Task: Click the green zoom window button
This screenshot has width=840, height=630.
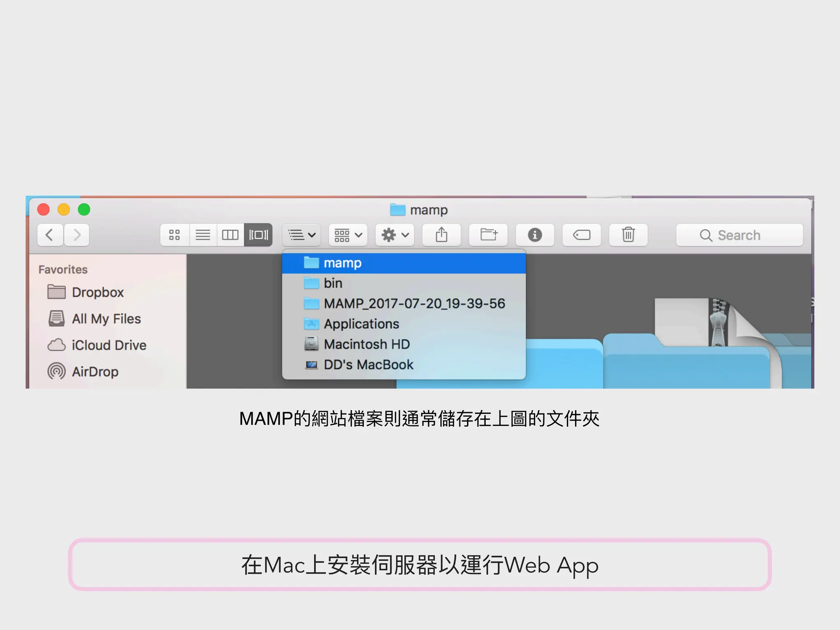Action: tap(84, 210)
